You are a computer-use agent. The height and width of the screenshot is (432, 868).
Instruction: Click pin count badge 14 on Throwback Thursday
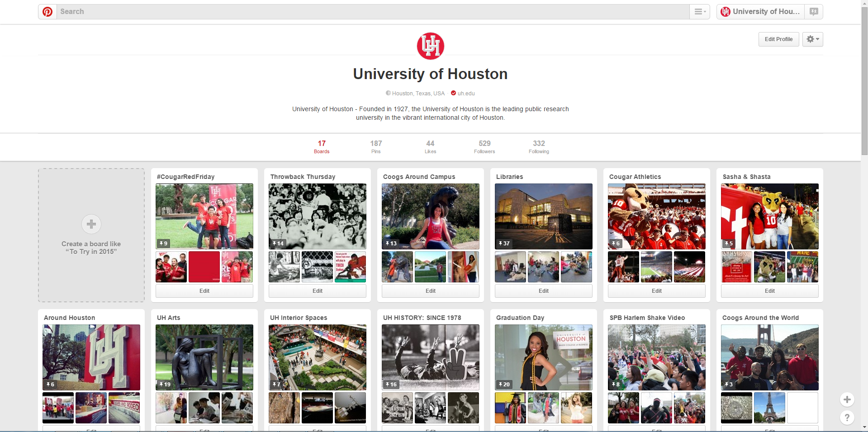point(278,243)
